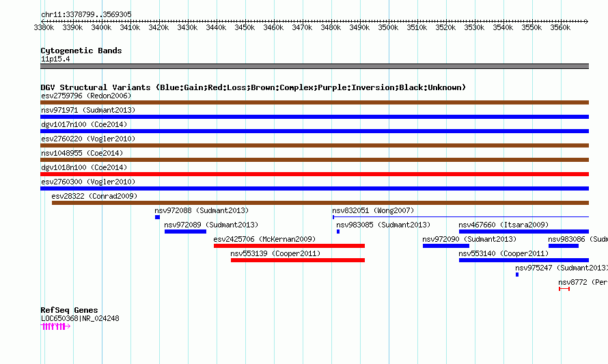Image resolution: width=608 pixels, height=364 pixels.
Task: Open esv2760300 (Vogler2010) variant label
Action: click(x=88, y=182)
